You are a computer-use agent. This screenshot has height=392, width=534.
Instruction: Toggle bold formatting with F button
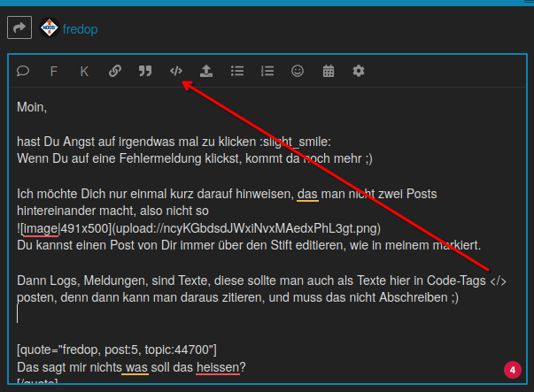point(53,72)
